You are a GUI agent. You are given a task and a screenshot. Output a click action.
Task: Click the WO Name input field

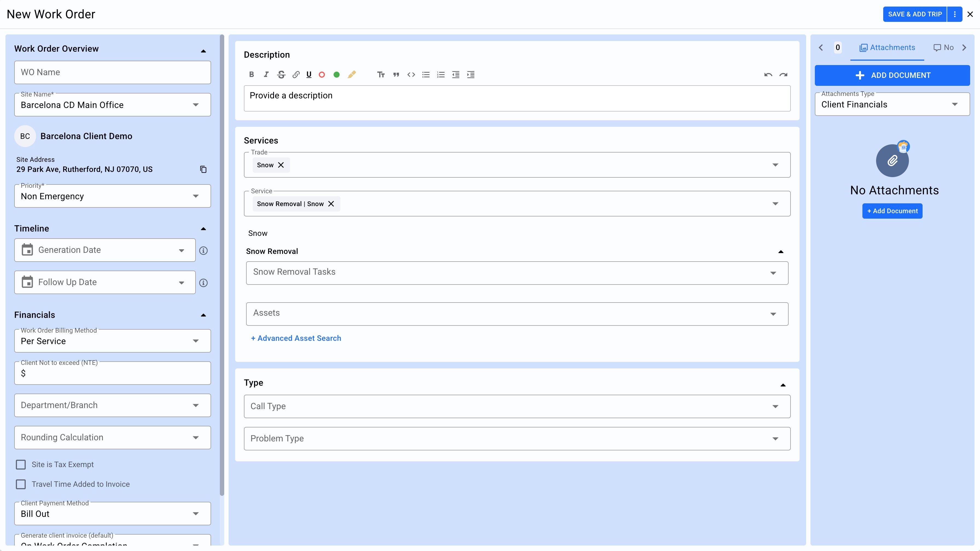click(113, 72)
